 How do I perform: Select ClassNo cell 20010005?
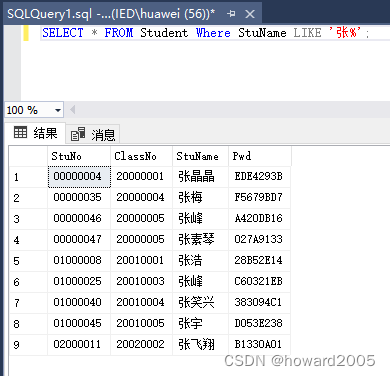(141, 324)
